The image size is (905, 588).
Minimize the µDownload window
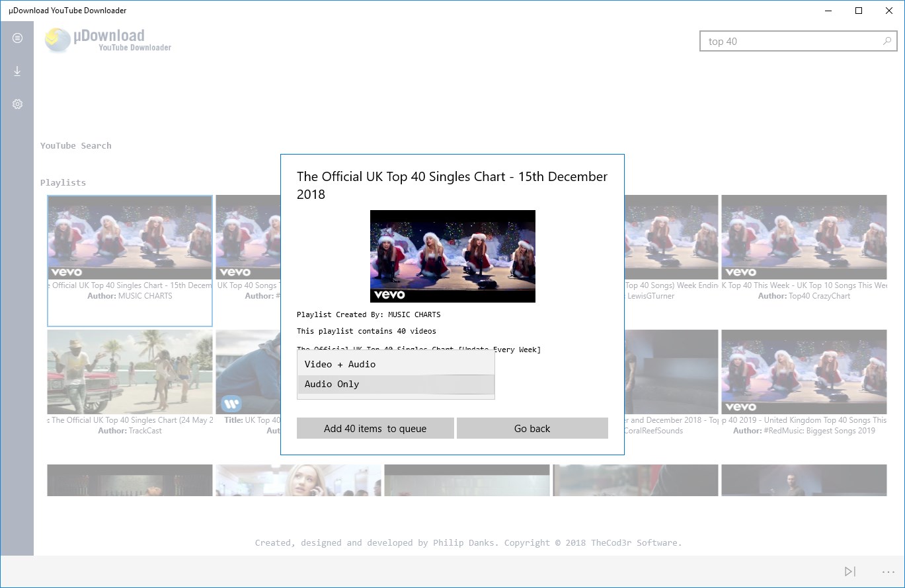[828, 11]
